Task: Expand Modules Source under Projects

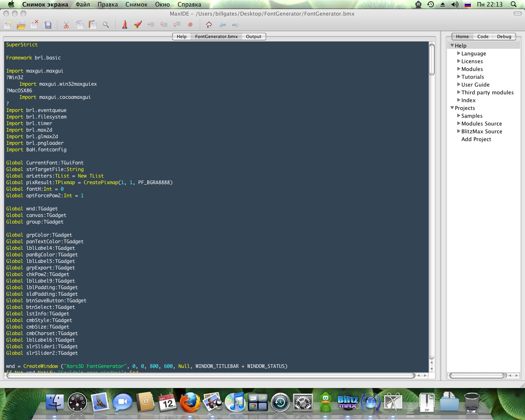Action: 459,123
